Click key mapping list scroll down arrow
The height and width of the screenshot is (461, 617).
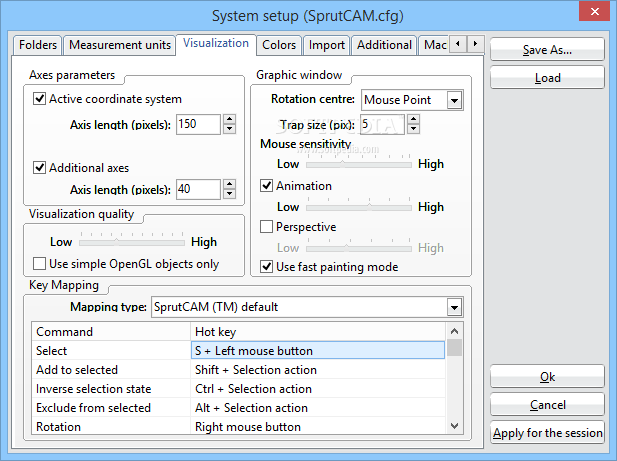(454, 426)
